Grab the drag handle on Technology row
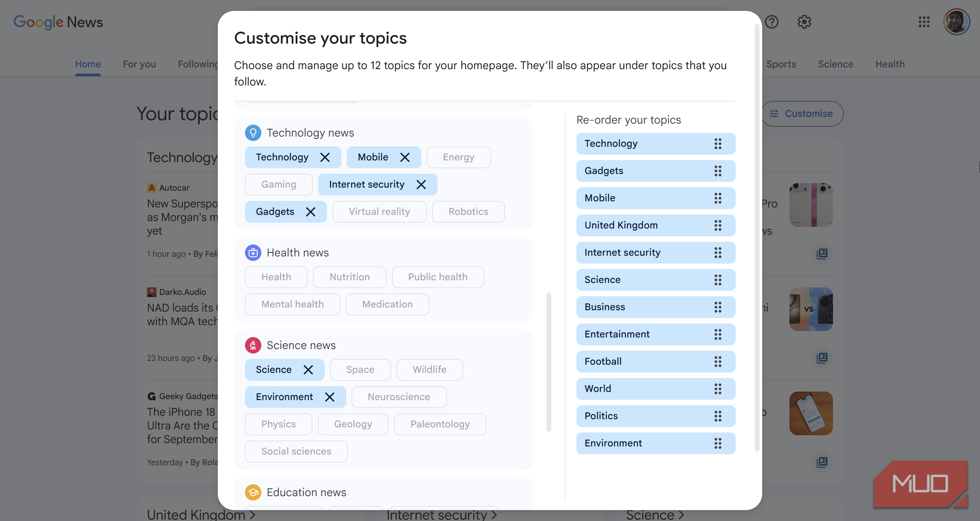The width and height of the screenshot is (980, 521). tap(718, 144)
